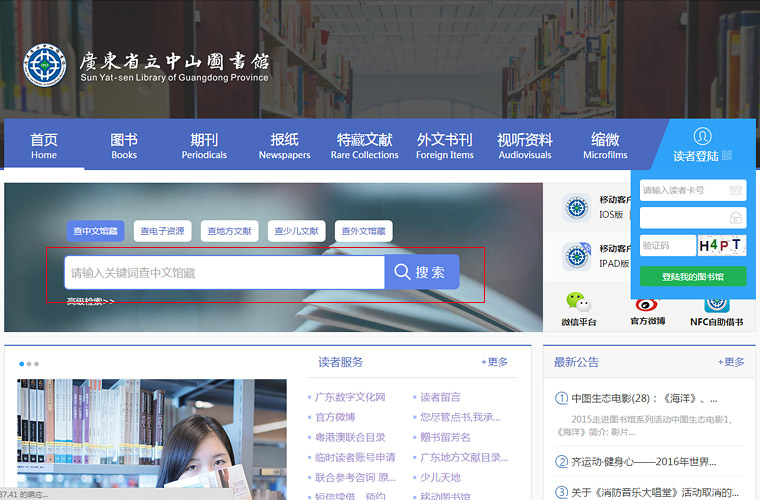Click 登陆我的图书馆 green button
This screenshot has width=760, height=500.
click(x=693, y=277)
